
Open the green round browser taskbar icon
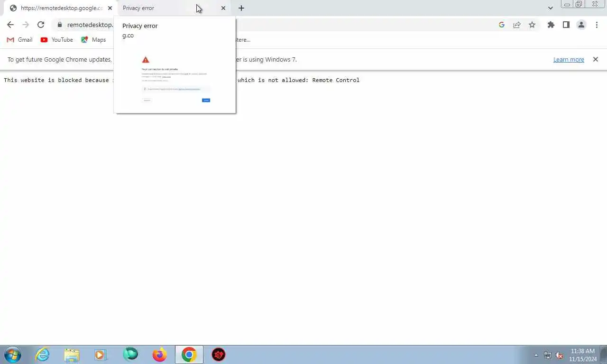130,355
